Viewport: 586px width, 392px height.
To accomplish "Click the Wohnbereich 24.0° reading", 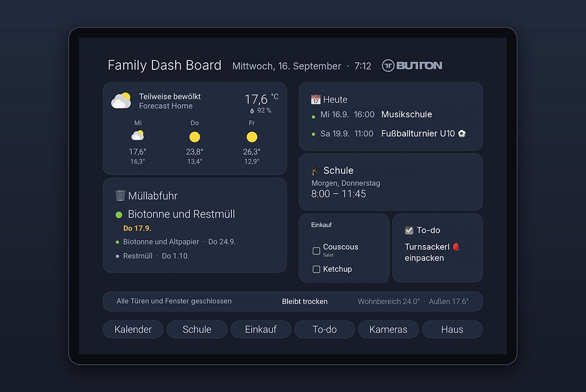I will pos(389,302).
